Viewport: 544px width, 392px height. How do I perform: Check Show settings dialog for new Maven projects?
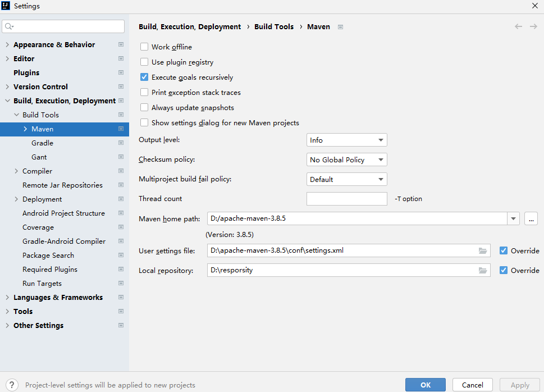(x=144, y=122)
